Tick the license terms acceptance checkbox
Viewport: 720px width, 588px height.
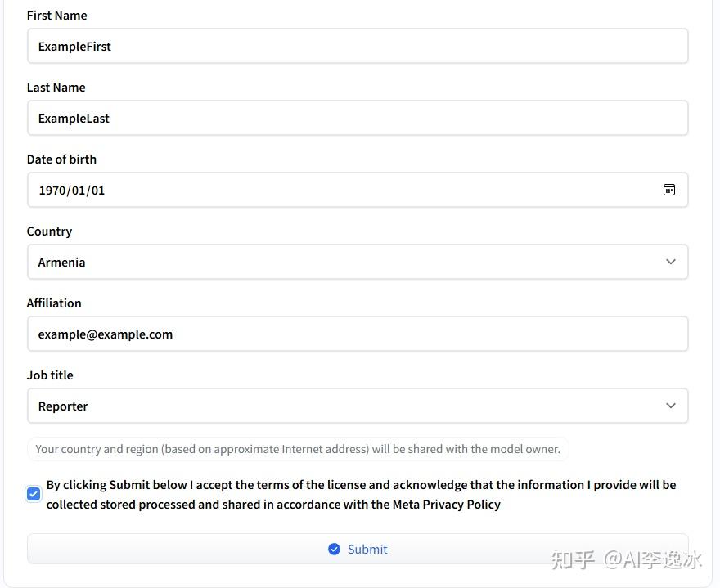[34, 494]
